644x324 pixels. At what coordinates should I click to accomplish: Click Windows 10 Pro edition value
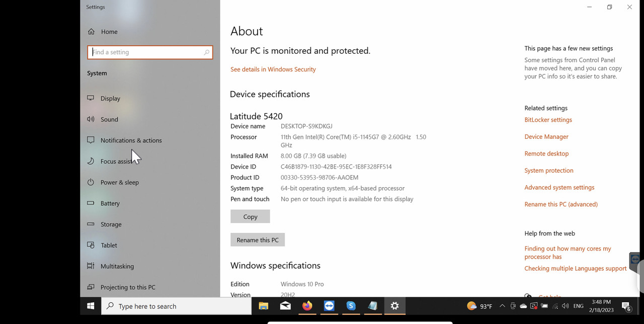click(302, 284)
